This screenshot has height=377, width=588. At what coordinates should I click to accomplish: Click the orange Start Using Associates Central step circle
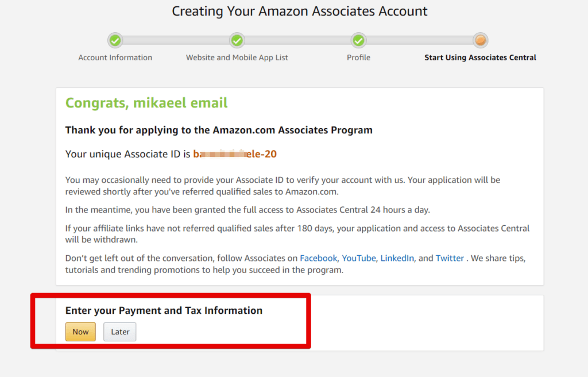pyautogui.click(x=480, y=40)
